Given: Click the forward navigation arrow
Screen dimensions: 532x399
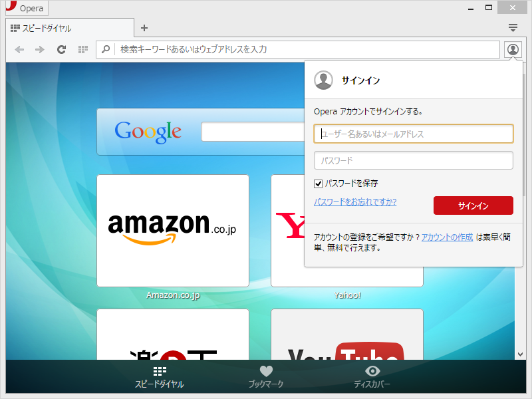Looking at the screenshot, I should coord(40,49).
